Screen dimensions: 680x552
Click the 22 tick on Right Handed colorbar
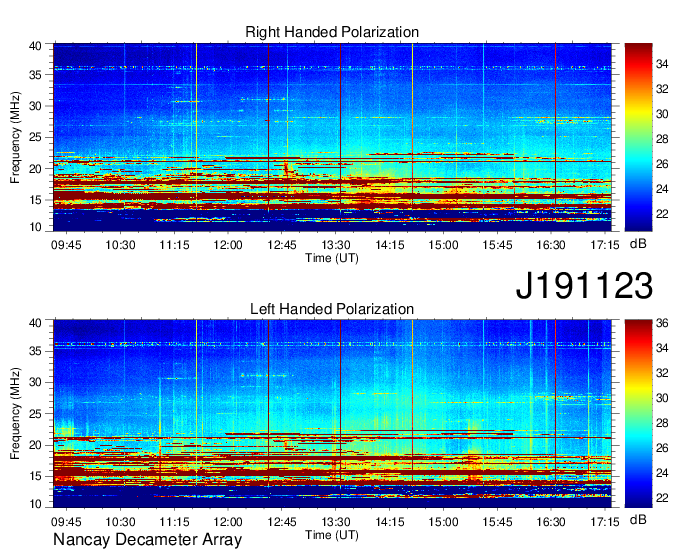(x=662, y=214)
